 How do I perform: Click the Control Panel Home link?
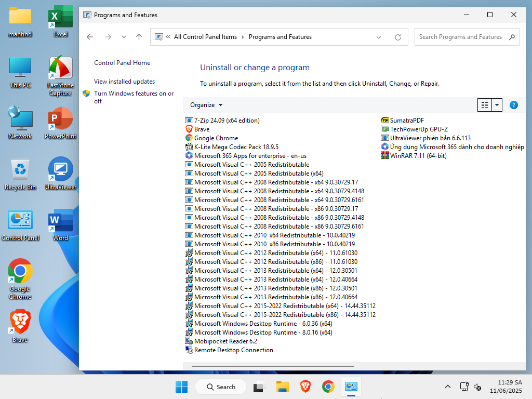pos(122,63)
